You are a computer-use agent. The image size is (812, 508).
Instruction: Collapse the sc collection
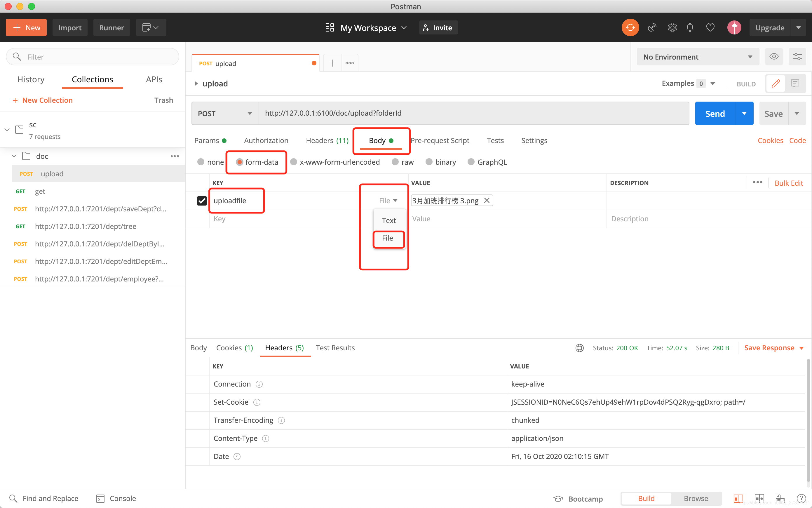(x=7, y=129)
